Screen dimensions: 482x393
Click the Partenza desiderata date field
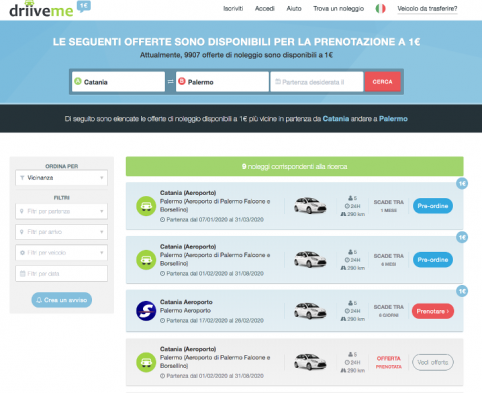pyautogui.click(x=317, y=82)
